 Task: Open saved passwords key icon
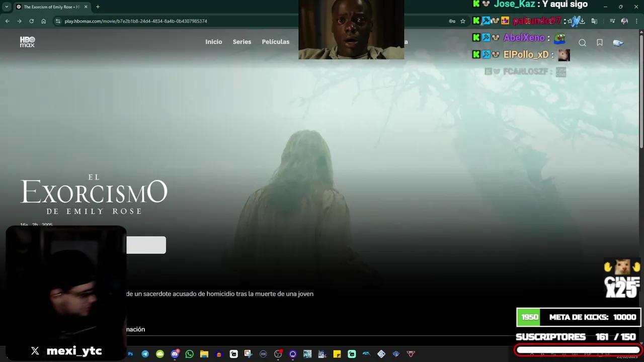[452, 21]
